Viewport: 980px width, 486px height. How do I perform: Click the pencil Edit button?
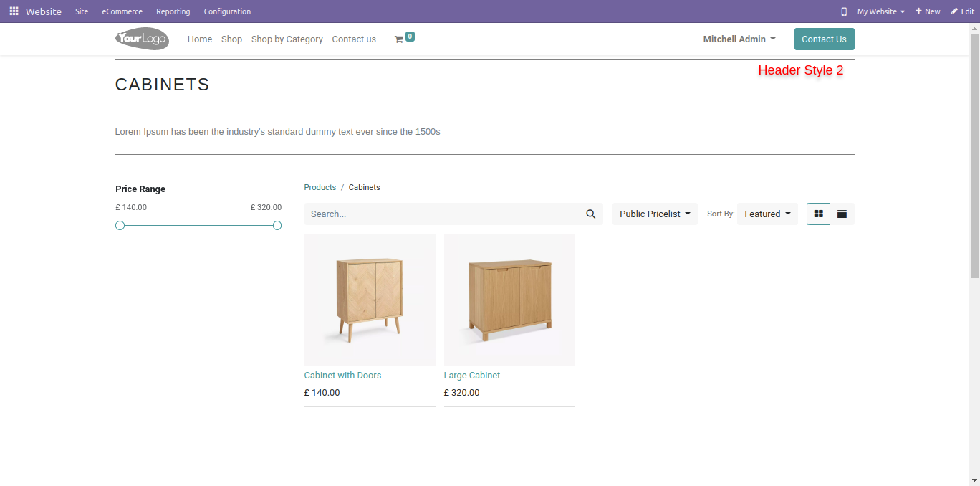[x=963, y=11]
